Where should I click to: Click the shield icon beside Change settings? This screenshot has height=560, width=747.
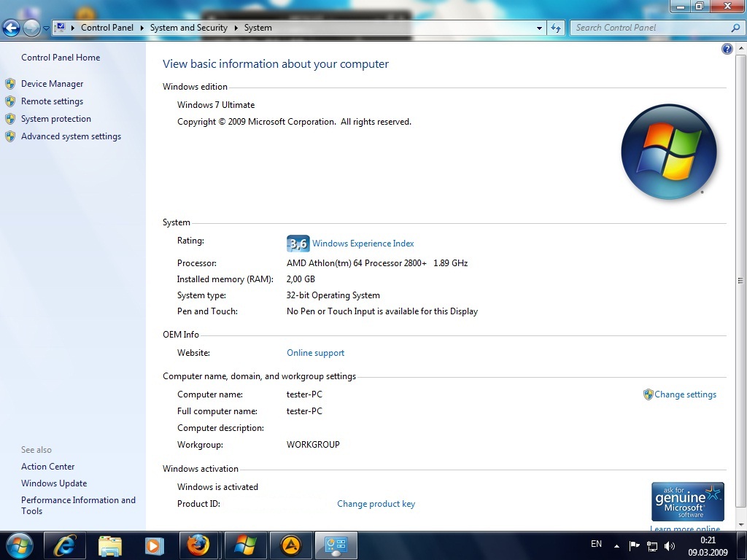[x=648, y=394]
